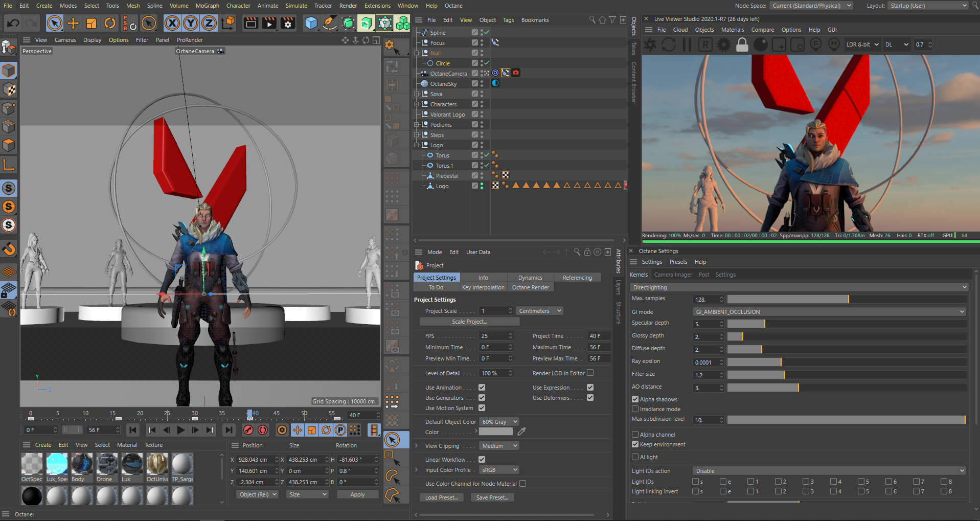Viewport: 980px width, 521px height.
Task: Click the Max. samples slider
Action: pyautogui.click(x=847, y=299)
